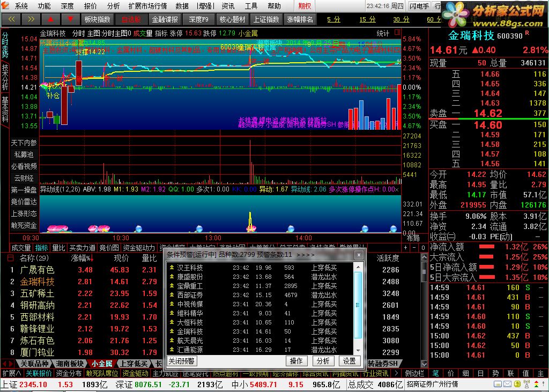Viewport: 549px width, 392px height.
Task: Click the 0 reset button under chart
Action: pos(423,248)
